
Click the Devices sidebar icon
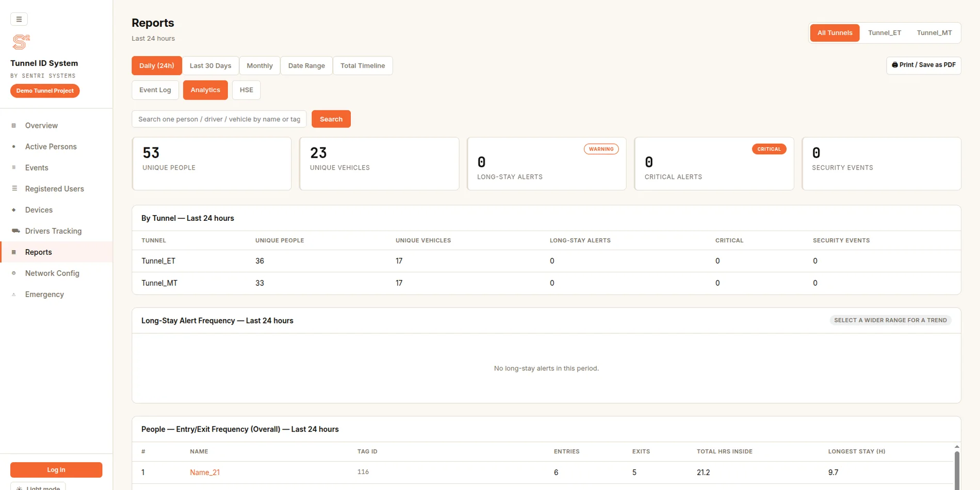[x=14, y=210]
